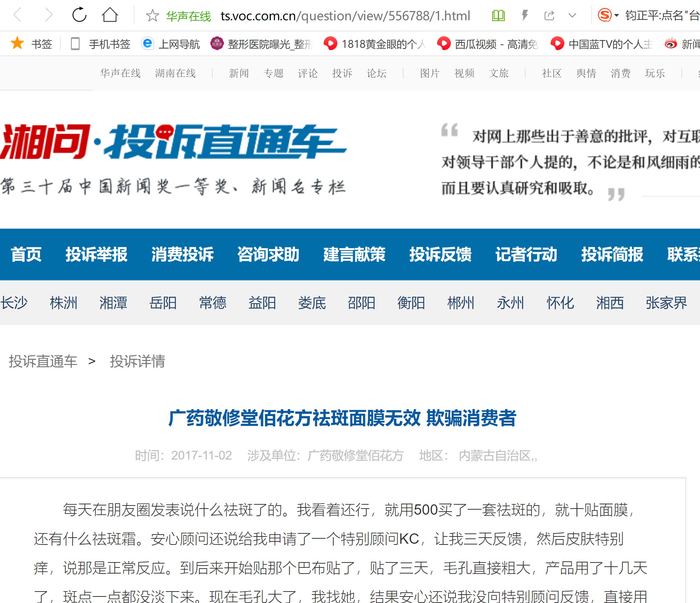This screenshot has height=603, width=700.
Task: Open search engine selector arrow
Action: [x=616, y=16]
